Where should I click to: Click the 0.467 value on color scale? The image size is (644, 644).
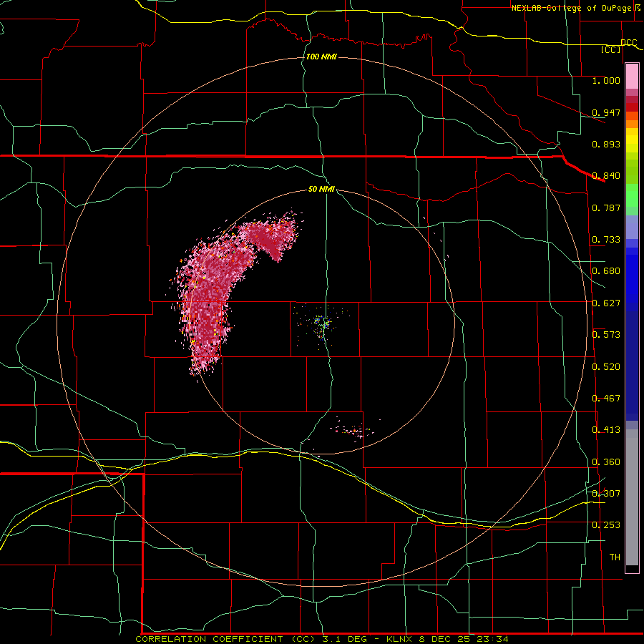606,399
